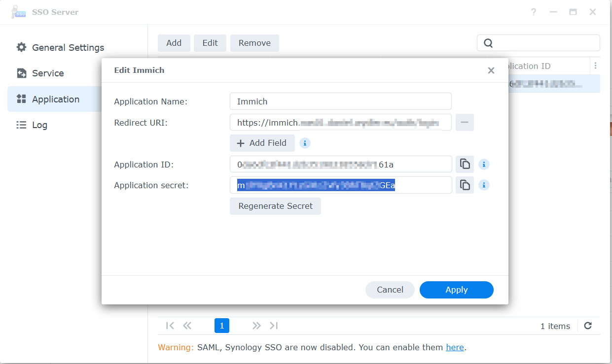This screenshot has width=612, height=364.
Task: Show info tooltip beside Add Field
Action: point(305,143)
